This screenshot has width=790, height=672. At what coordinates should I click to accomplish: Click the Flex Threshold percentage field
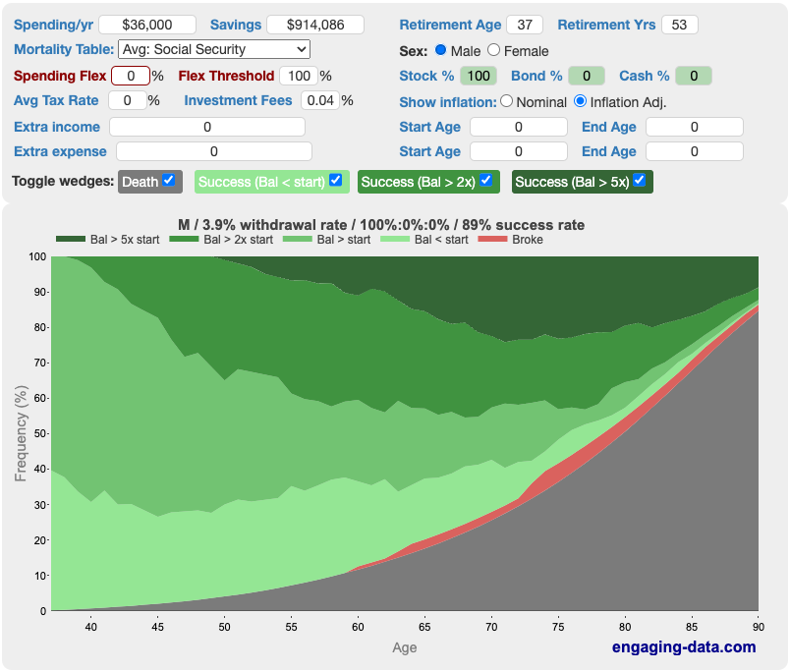click(299, 76)
